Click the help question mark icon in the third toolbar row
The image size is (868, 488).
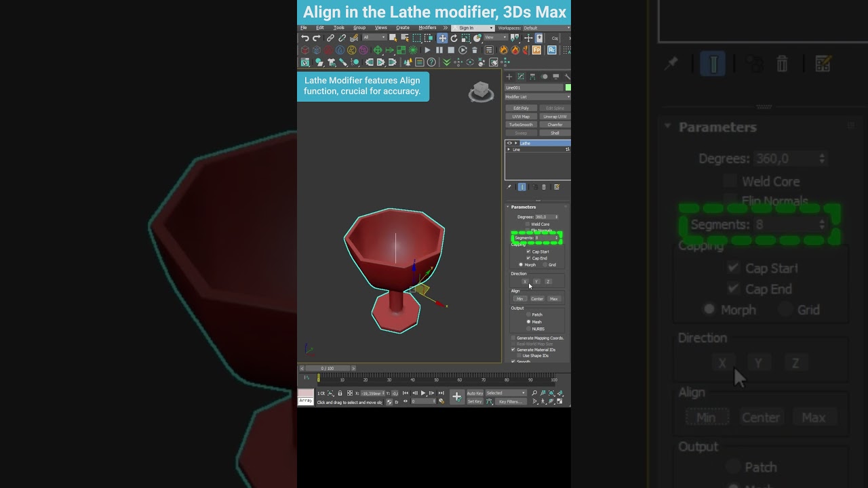coord(431,62)
